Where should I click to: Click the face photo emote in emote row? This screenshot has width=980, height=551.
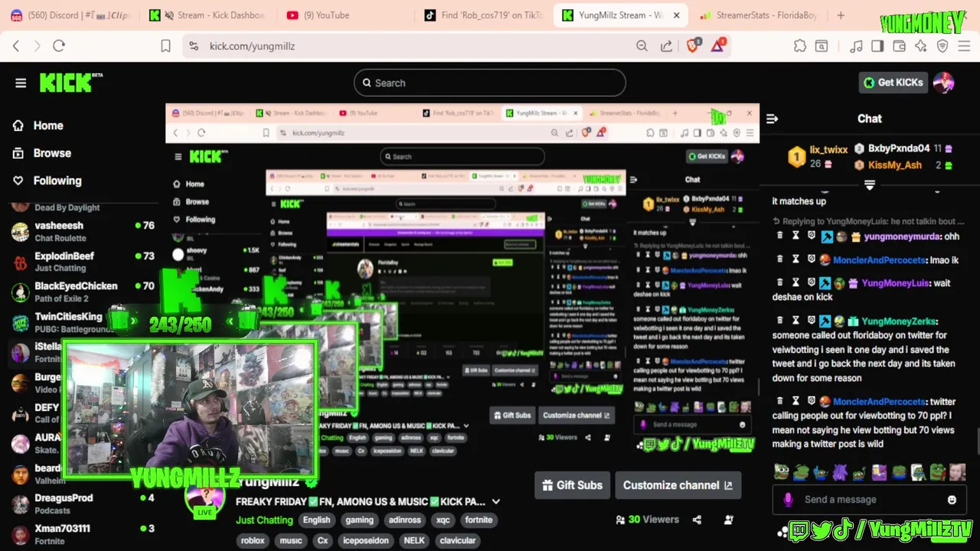[x=958, y=472]
